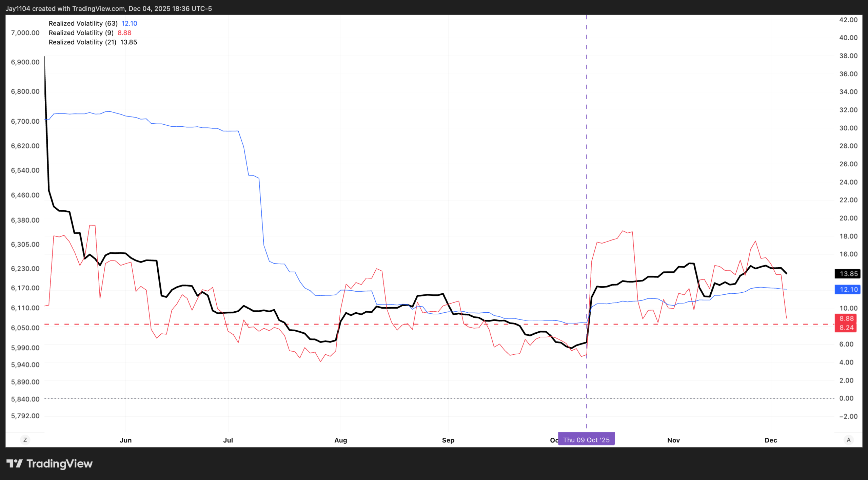
Task: Click the Nov label on time axis
Action: click(x=673, y=440)
